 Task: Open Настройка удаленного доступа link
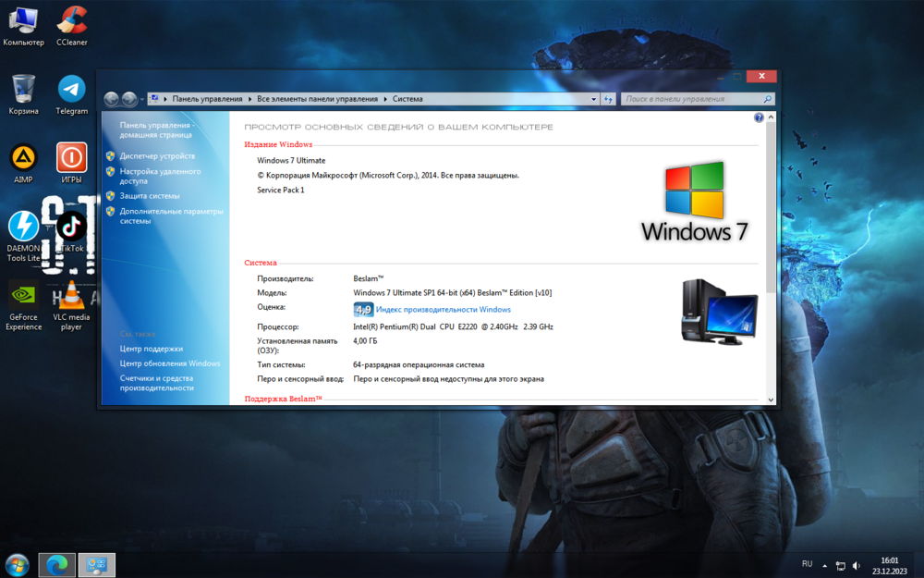[160, 177]
